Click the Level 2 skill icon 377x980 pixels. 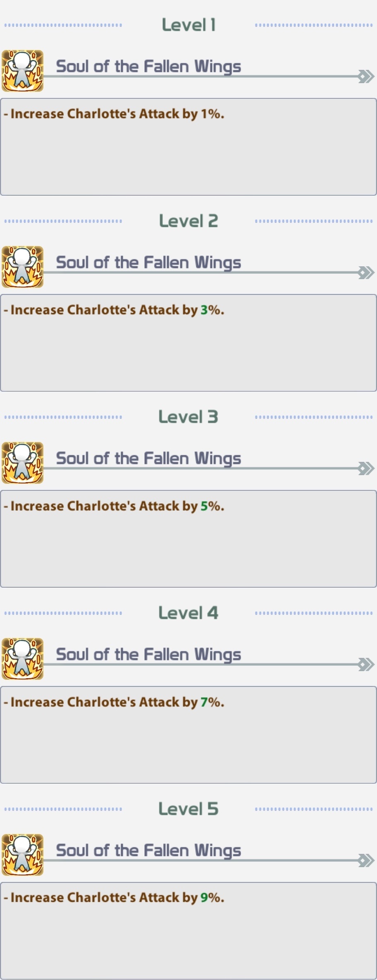[23, 267]
